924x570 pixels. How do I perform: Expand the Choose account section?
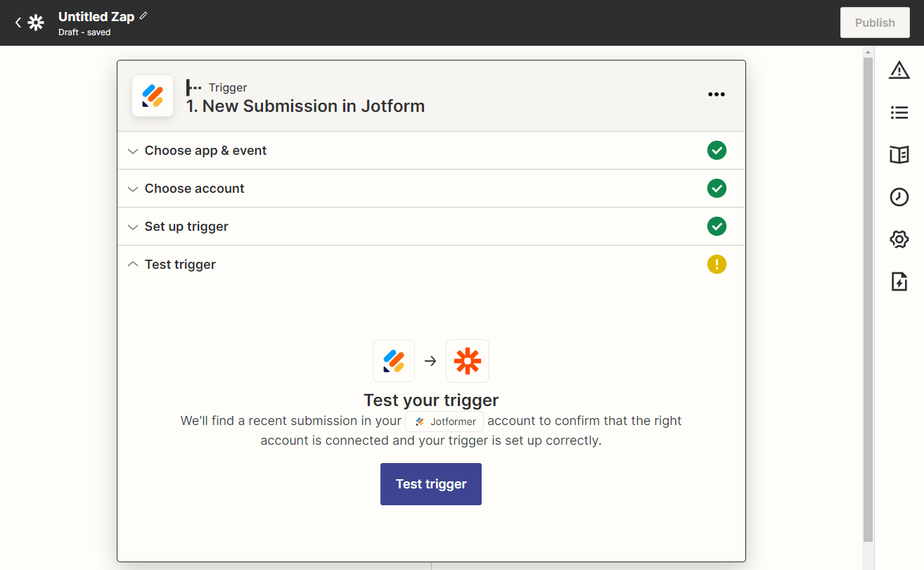pyautogui.click(x=194, y=189)
